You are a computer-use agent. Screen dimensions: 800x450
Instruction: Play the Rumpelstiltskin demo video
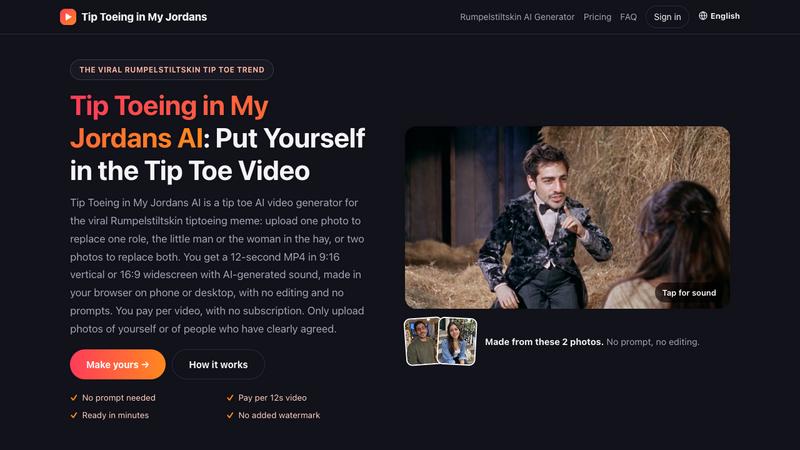coord(567,217)
